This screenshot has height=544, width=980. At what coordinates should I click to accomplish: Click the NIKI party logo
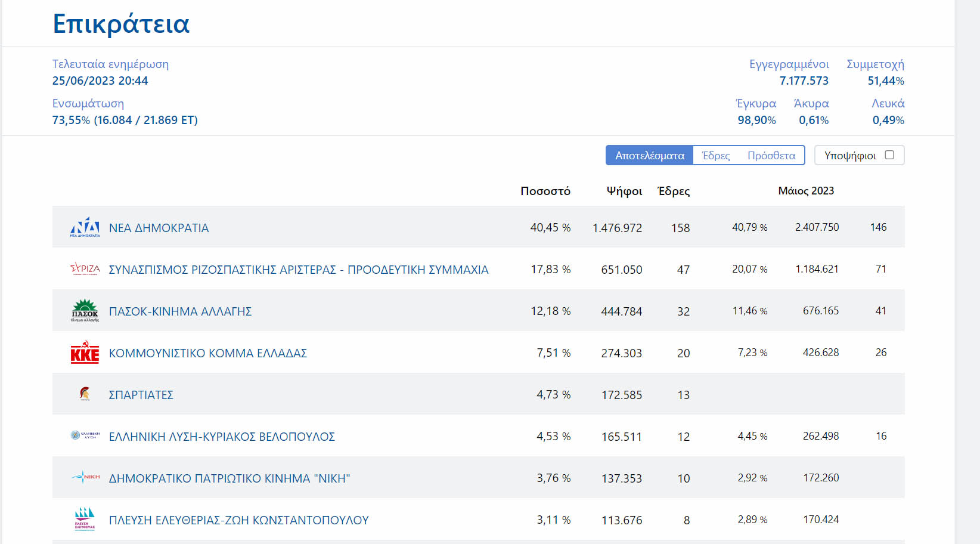[85, 477]
